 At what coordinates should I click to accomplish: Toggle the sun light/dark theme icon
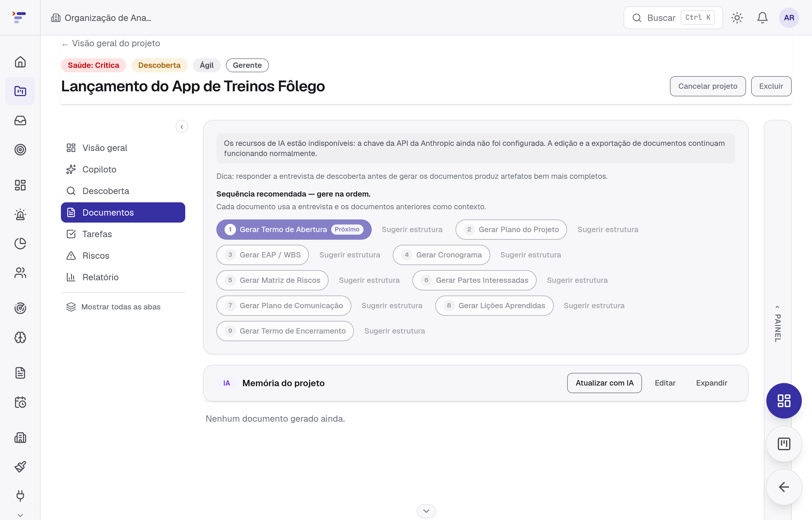click(737, 17)
